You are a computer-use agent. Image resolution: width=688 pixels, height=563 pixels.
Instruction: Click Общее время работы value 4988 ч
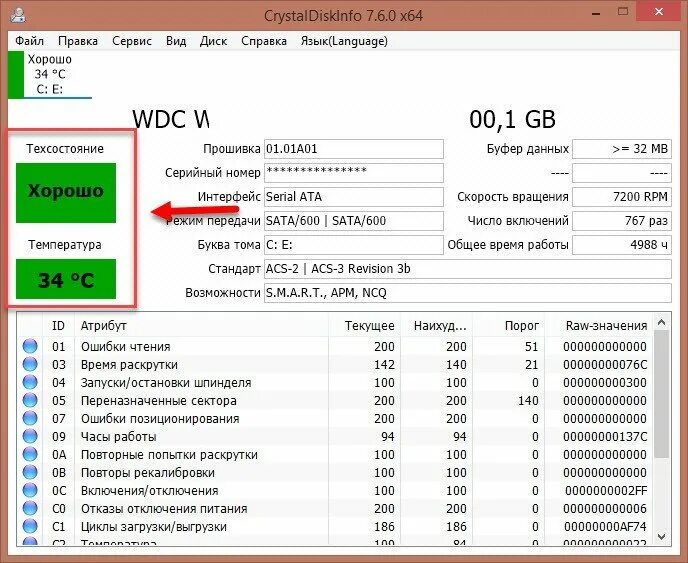[x=622, y=245]
